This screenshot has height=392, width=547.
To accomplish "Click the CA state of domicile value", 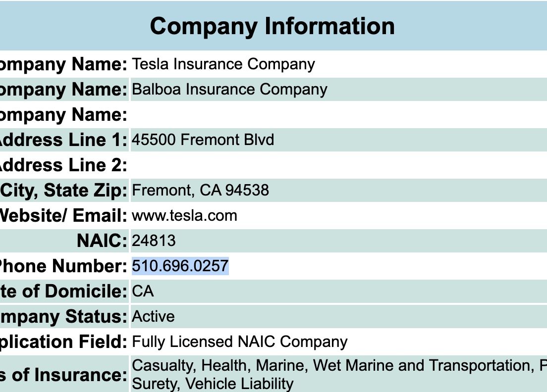I will point(143,292).
